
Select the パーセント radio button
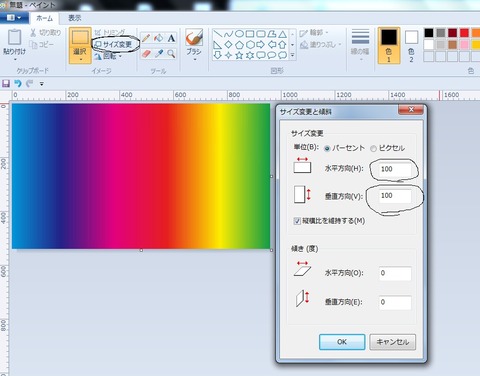pyautogui.click(x=327, y=148)
